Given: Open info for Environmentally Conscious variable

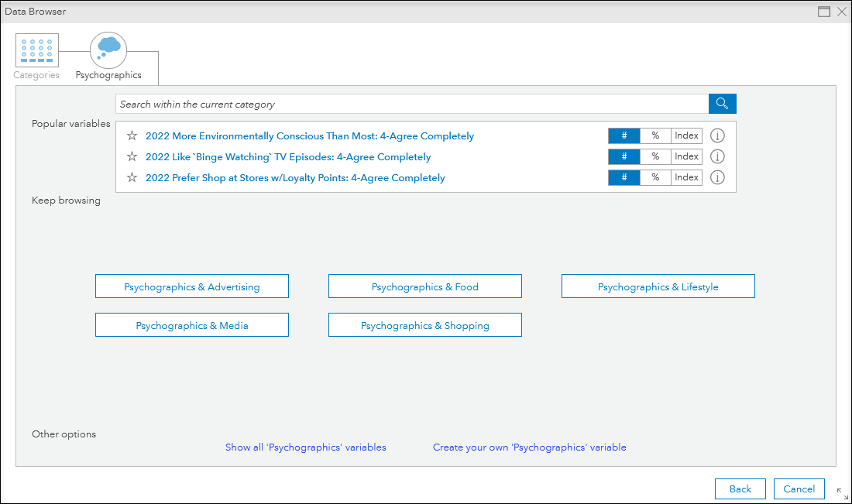Looking at the screenshot, I should tap(716, 135).
